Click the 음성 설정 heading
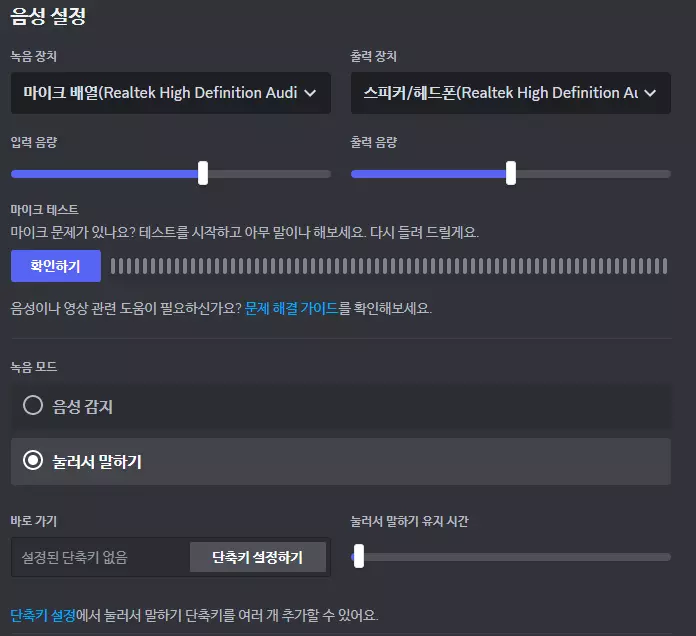The image size is (696, 636). (48, 16)
